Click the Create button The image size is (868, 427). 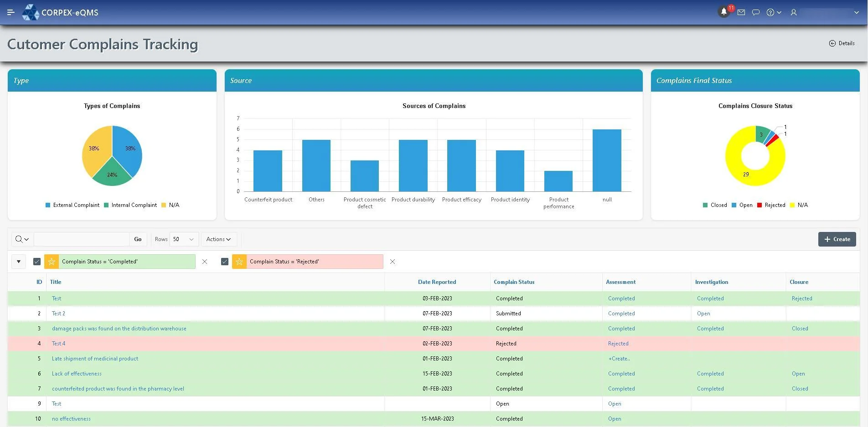pos(837,239)
